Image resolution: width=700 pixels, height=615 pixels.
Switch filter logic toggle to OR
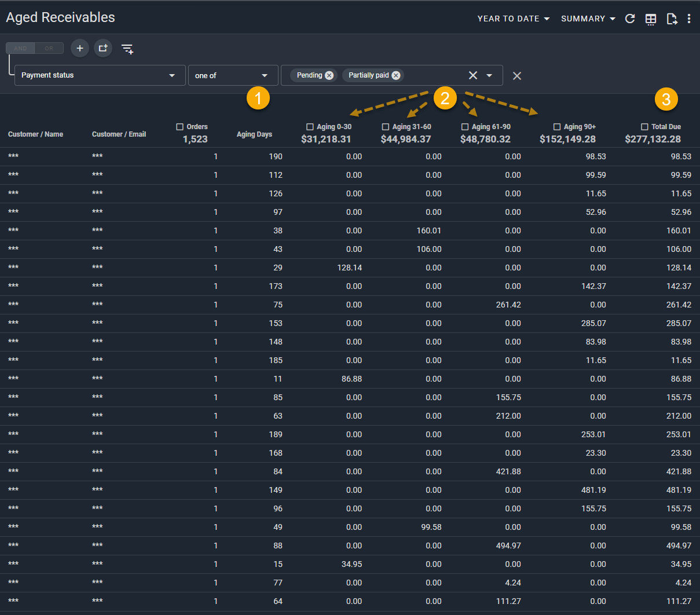[x=49, y=49]
